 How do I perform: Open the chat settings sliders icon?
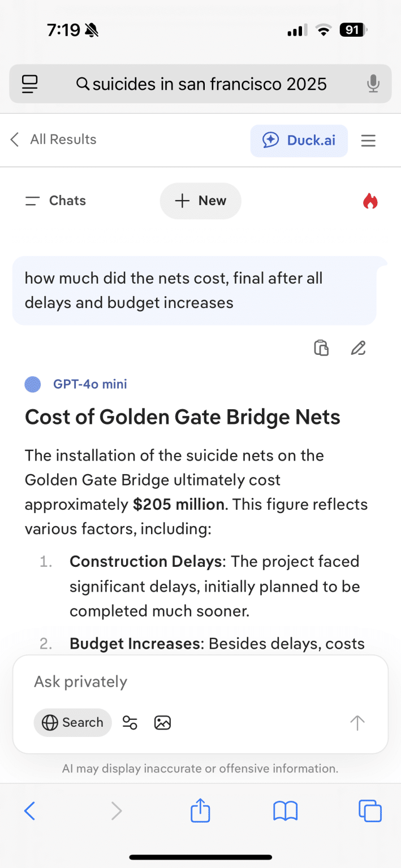coord(130,722)
